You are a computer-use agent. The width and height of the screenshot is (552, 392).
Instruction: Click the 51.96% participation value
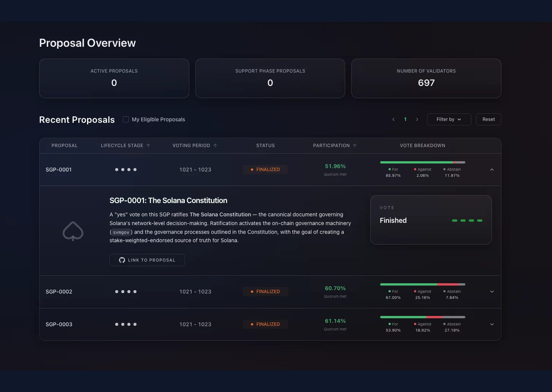pos(335,166)
